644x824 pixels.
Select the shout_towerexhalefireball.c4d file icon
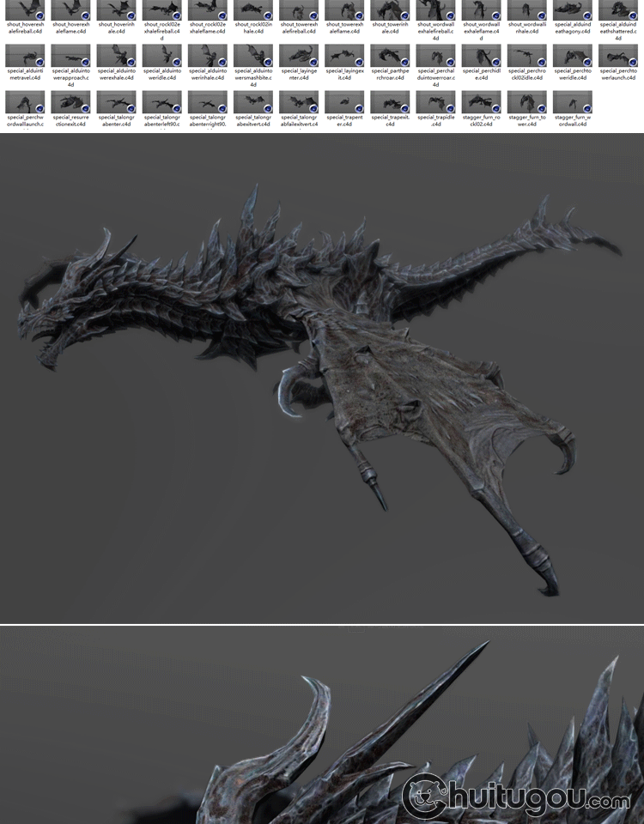[299, 10]
